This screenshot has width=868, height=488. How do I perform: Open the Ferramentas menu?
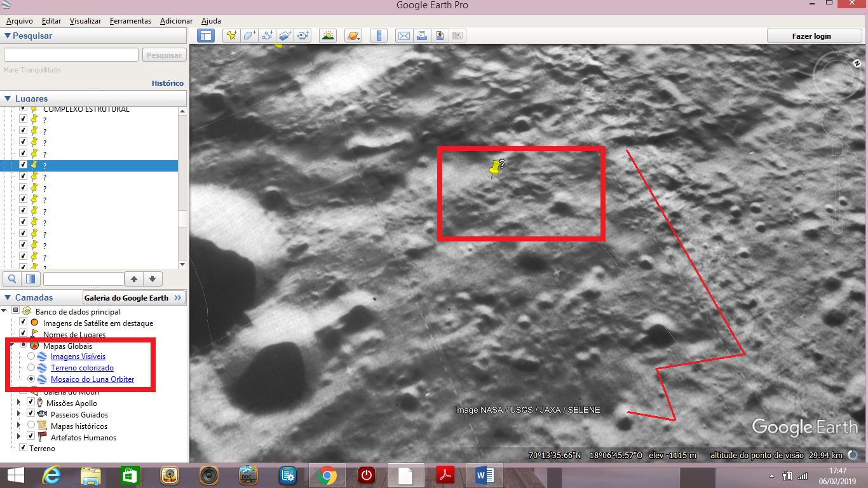coord(130,21)
